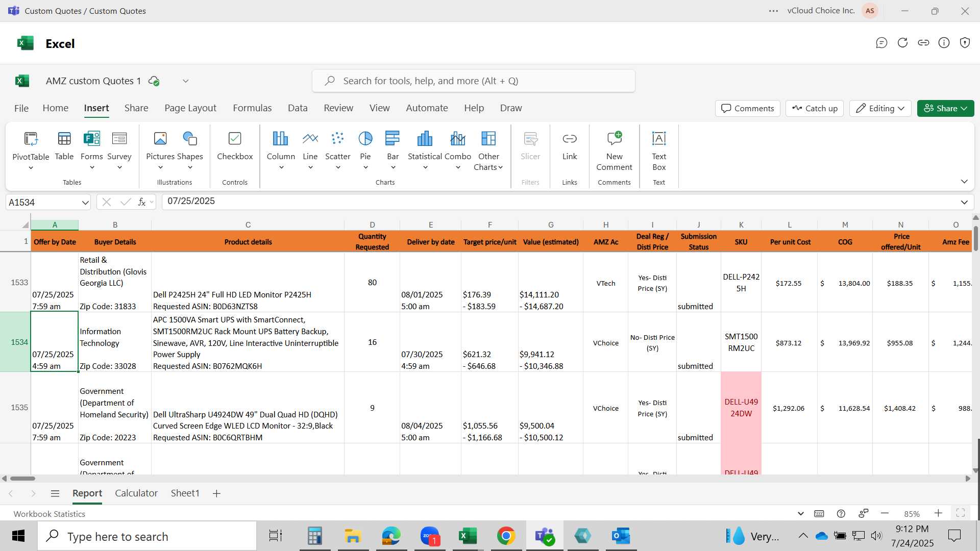
Task: Open Chrome from the Windows taskbar
Action: 506,536
